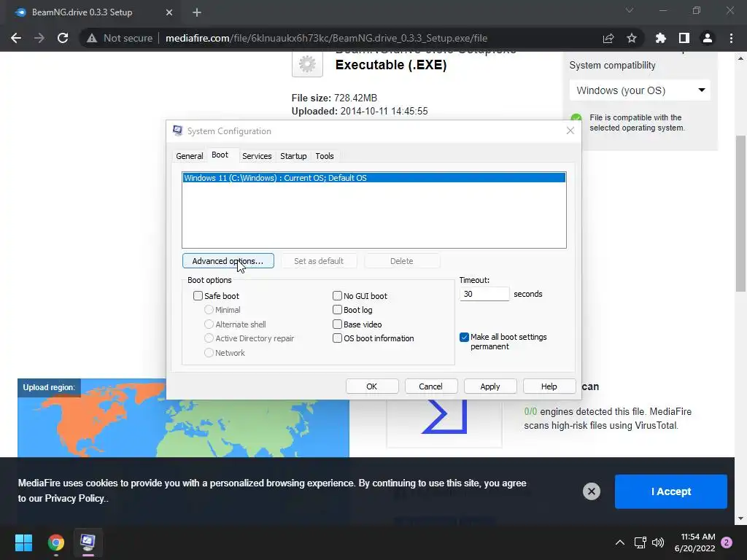Close the BeamNG.drive 0.3.3 Setup tab

coord(169,12)
